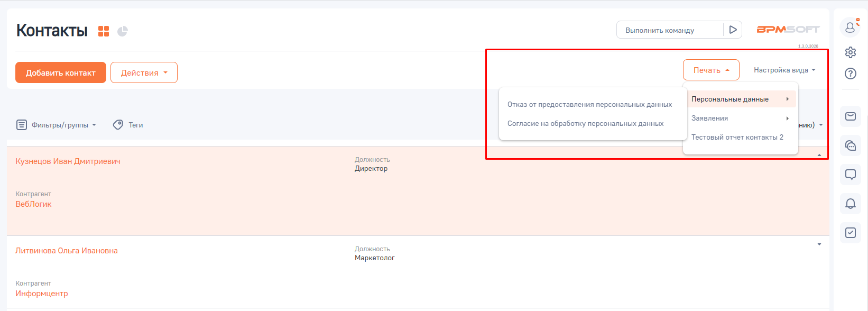This screenshot has height=311, width=868.
Task: Collapse the Печать dropdown button
Action: pos(711,70)
